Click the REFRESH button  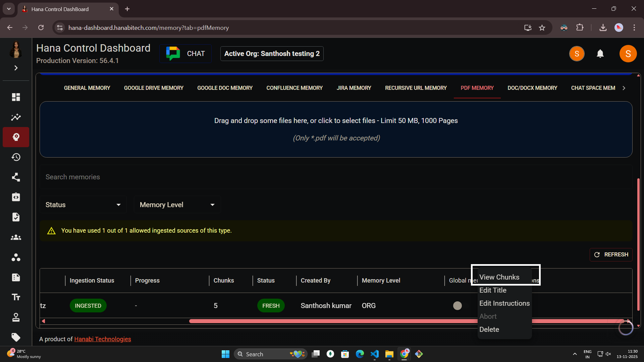point(611,254)
